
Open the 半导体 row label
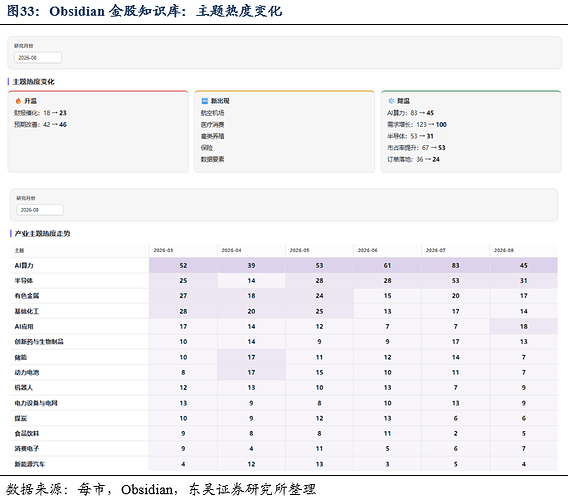coord(24,281)
